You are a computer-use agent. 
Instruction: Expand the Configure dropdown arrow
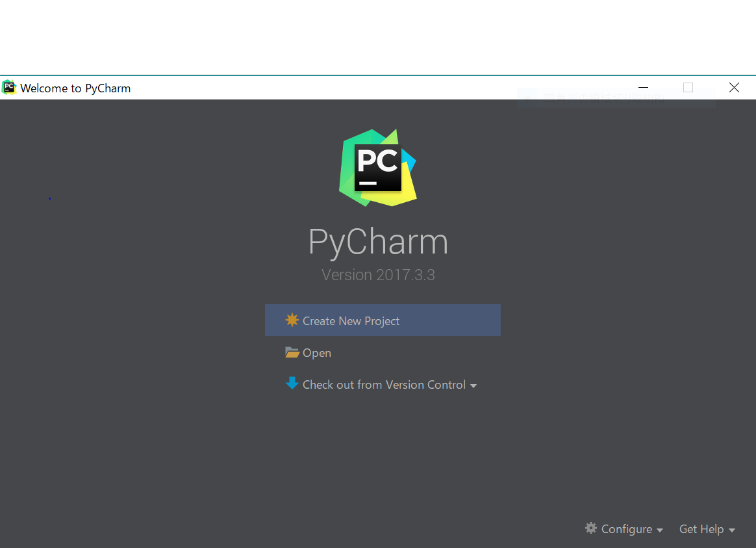[x=660, y=530]
